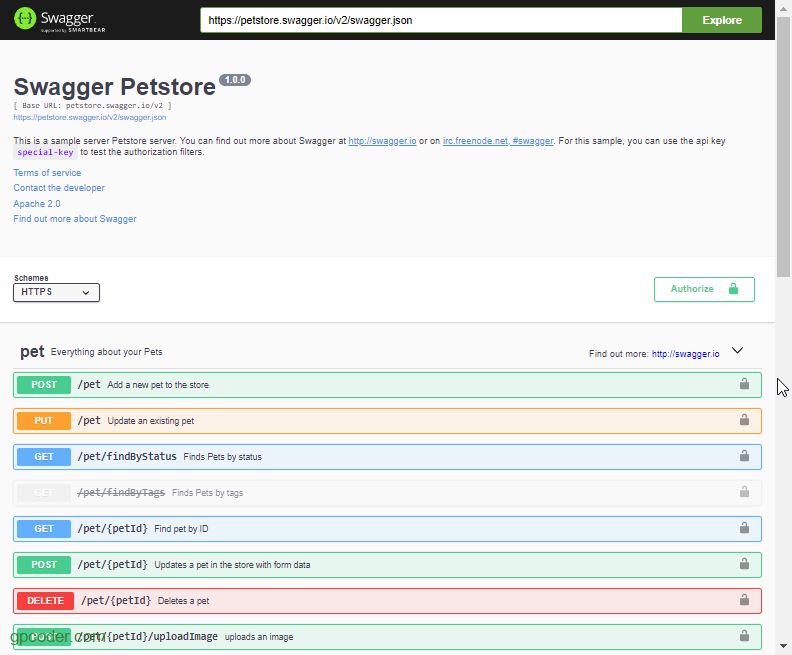Open the Terms of service link
This screenshot has height=655, width=792.
point(47,173)
